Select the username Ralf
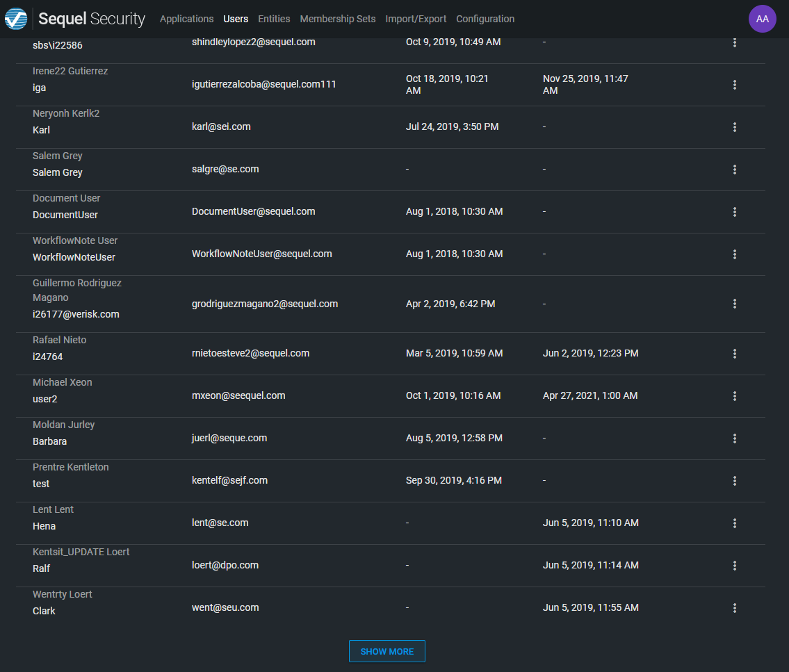 (41, 568)
